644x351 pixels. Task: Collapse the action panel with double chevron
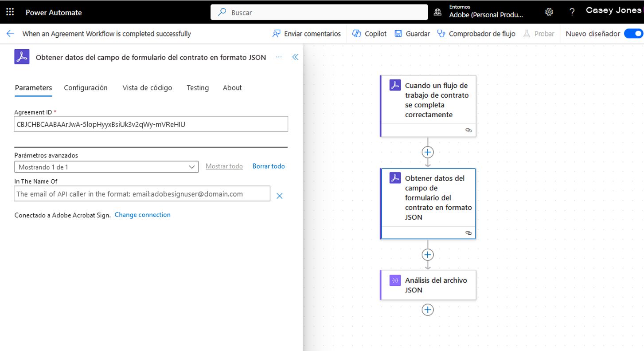point(295,57)
